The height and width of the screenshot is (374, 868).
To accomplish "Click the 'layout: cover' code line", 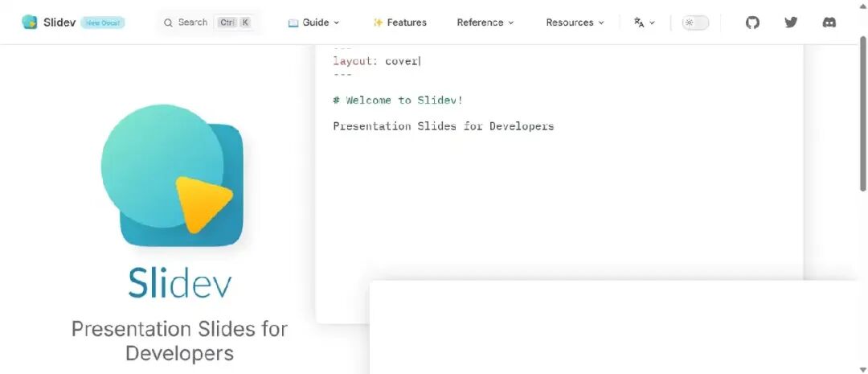I will click(x=376, y=61).
